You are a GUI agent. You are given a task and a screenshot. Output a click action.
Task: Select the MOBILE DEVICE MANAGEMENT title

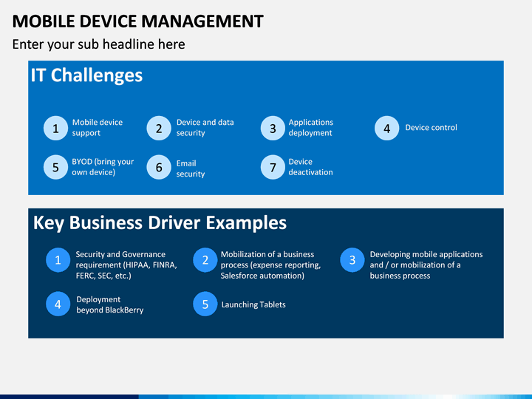coord(137,21)
